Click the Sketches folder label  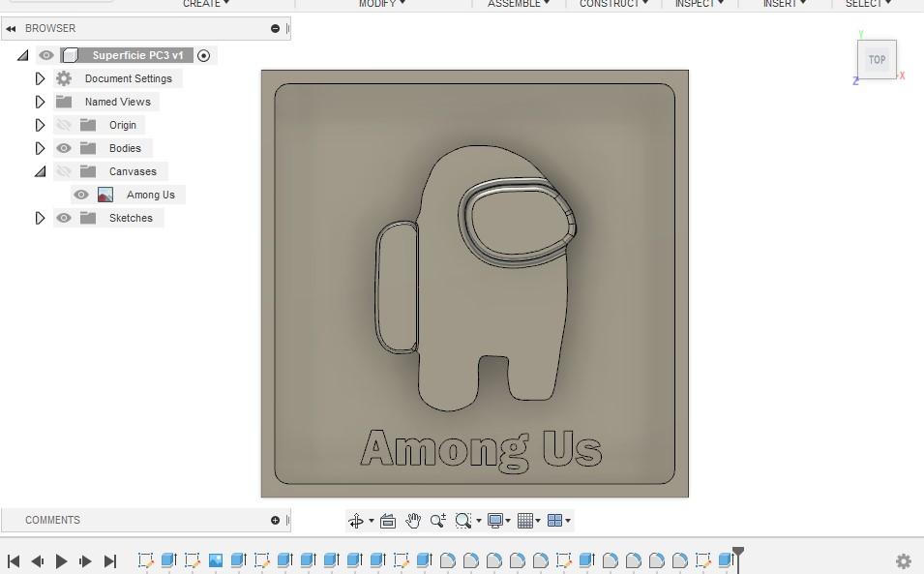(131, 218)
